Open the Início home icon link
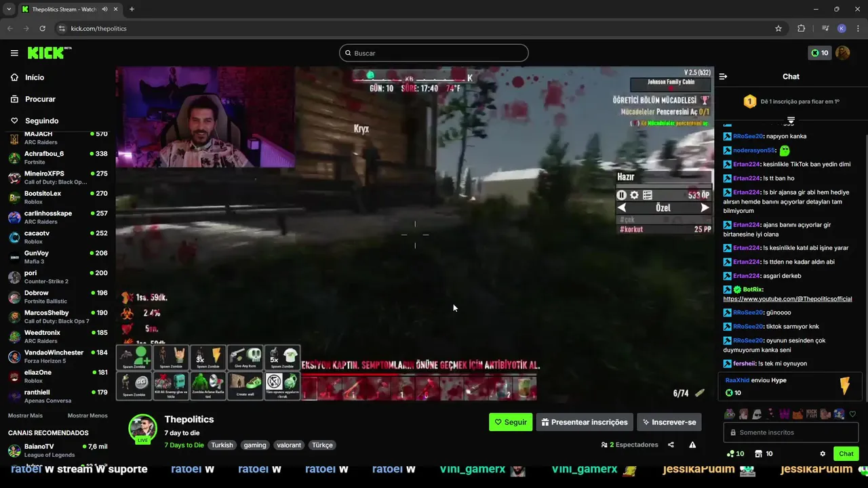The image size is (868, 488). pyautogui.click(x=27, y=77)
